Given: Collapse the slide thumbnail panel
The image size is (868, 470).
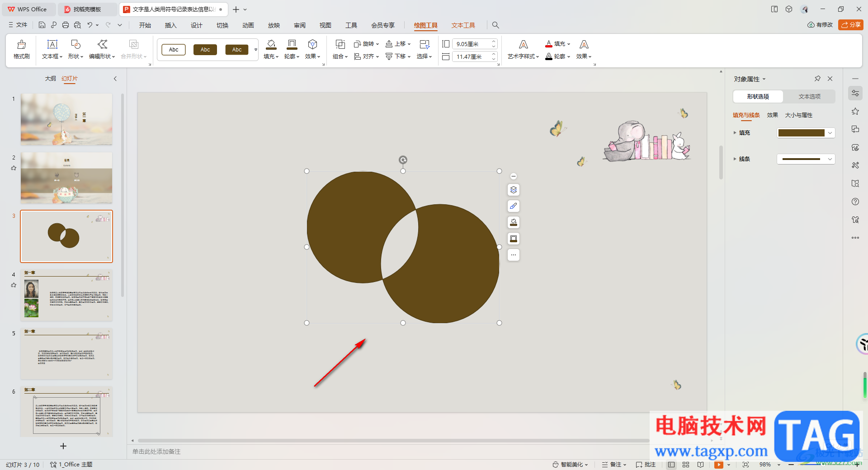Looking at the screenshot, I should 115,79.
